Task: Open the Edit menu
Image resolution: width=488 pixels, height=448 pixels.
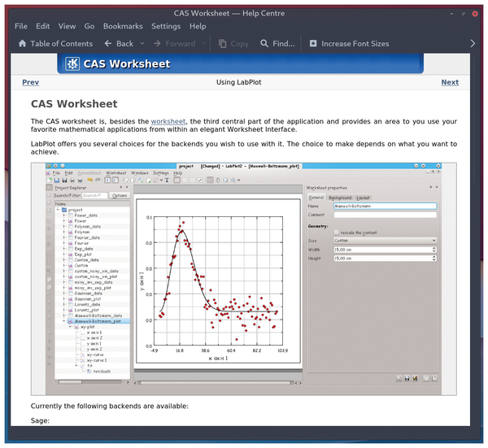Action: point(42,26)
